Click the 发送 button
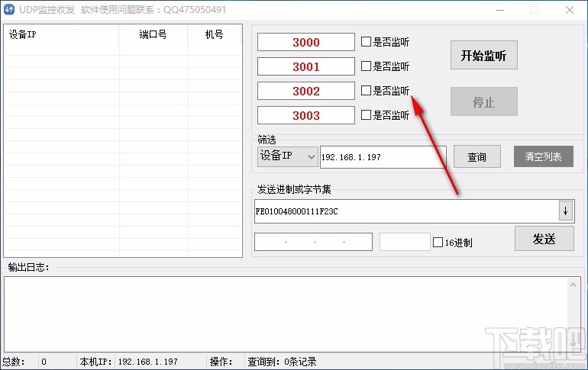The image size is (588, 370). (544, 239)
